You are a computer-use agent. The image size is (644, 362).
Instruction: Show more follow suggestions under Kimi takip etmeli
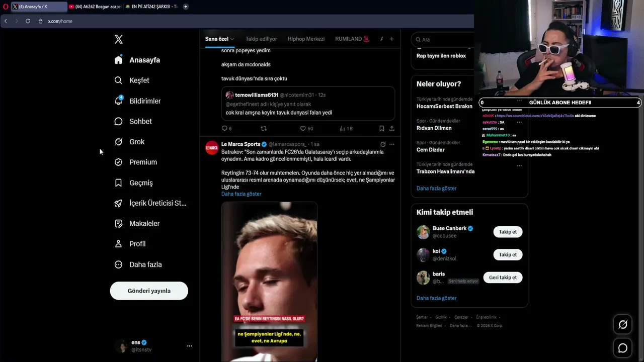(x=436, y=298)
